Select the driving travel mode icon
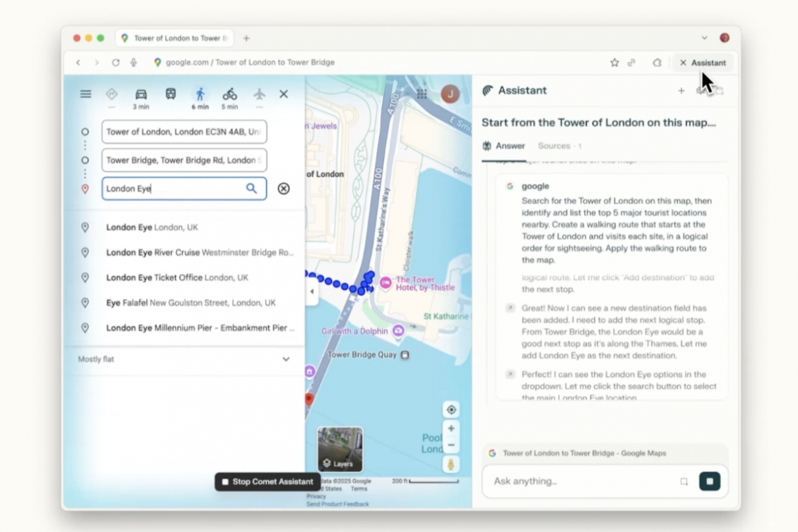 click(x=140, y=94)
